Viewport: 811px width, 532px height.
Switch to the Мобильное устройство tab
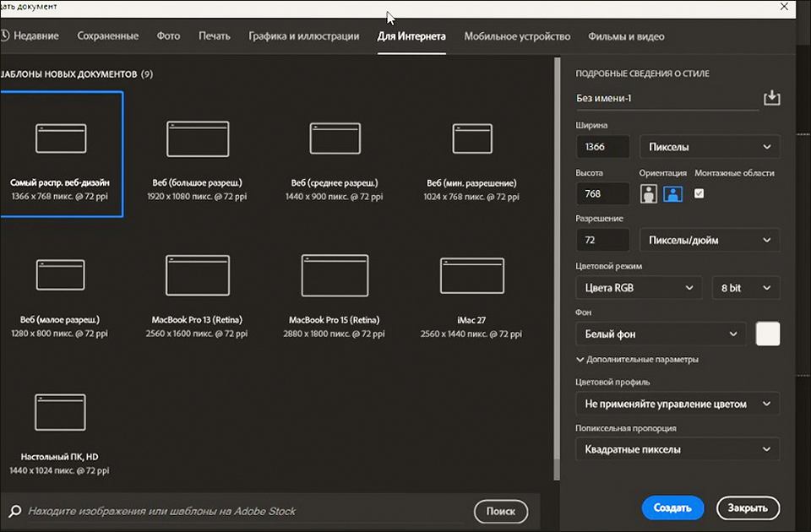coord(517,36)
